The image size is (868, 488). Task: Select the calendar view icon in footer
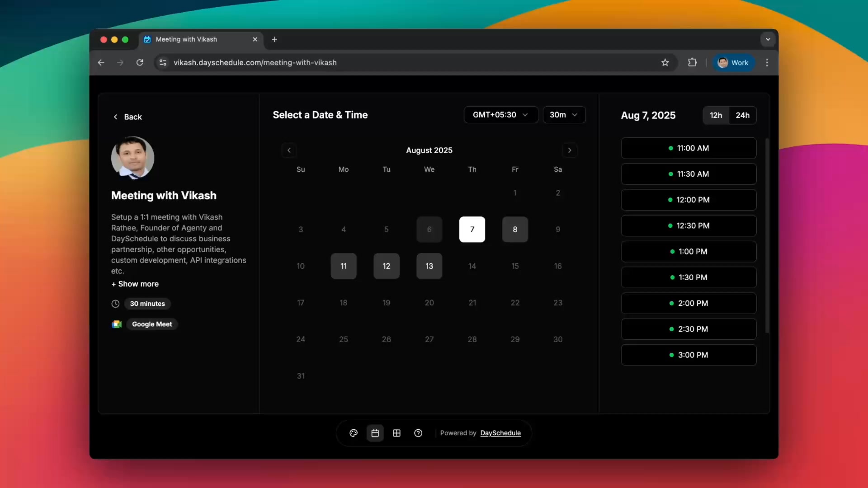(375, 433)
